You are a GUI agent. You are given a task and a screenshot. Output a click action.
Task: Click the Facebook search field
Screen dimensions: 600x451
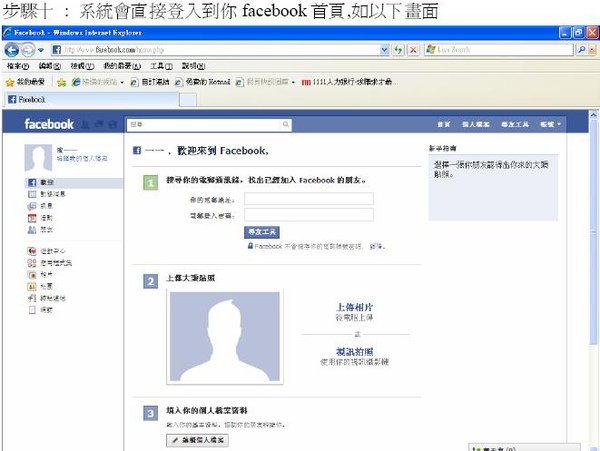click(209, 125)
